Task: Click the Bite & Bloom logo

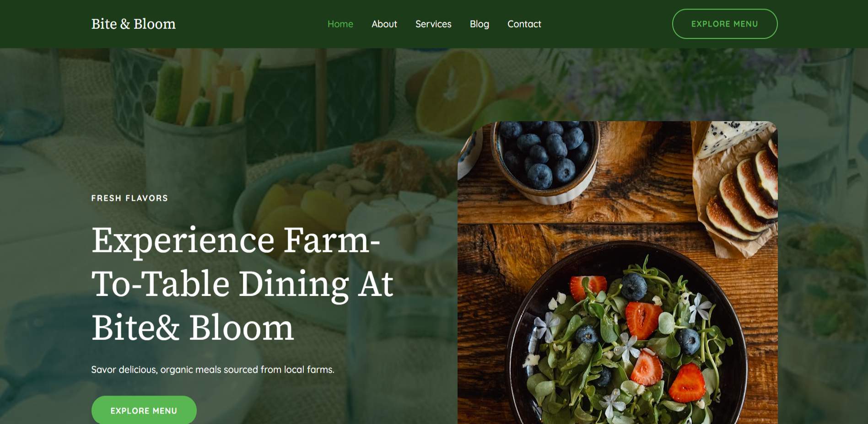Action: click(133, 24)
